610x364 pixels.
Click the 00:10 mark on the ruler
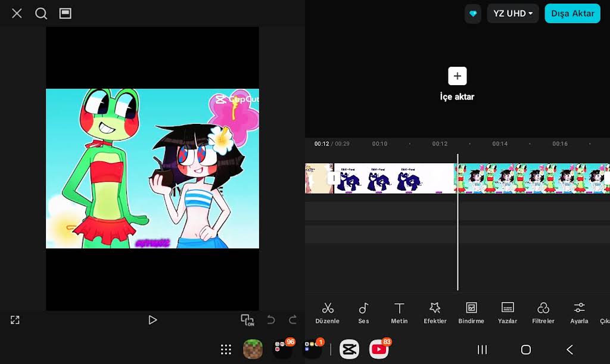[379, 144]
